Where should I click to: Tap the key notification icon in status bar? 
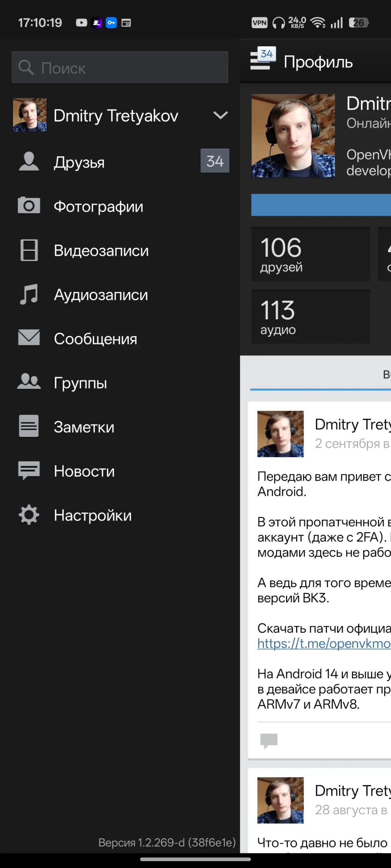[111, 22]
